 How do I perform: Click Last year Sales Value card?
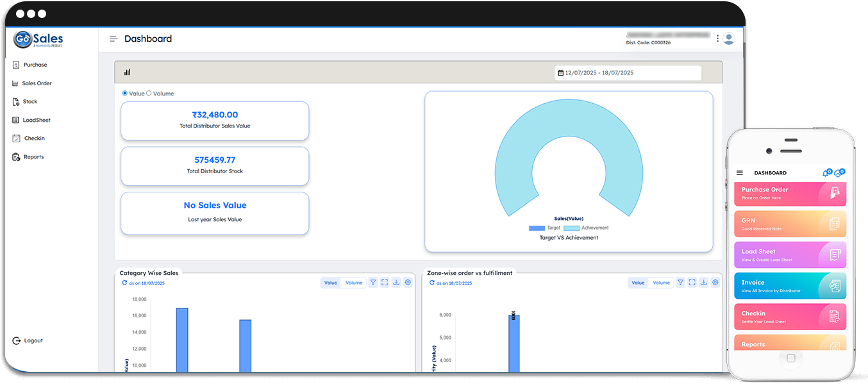point(215,213)
